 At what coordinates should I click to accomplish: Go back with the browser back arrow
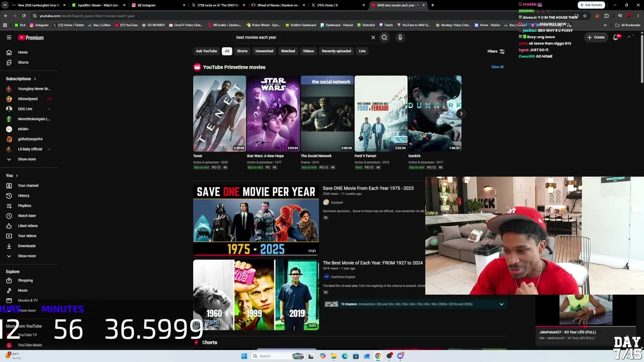point(6,16)
